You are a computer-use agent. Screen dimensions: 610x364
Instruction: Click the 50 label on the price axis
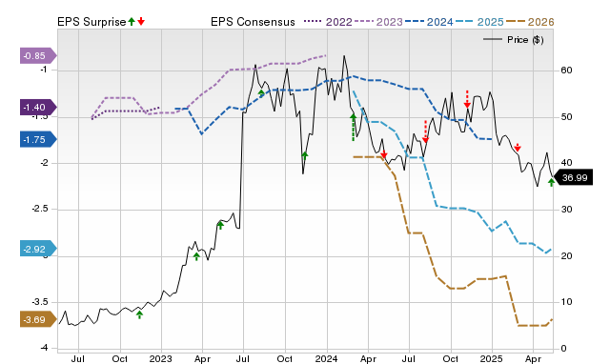(566, 117)
